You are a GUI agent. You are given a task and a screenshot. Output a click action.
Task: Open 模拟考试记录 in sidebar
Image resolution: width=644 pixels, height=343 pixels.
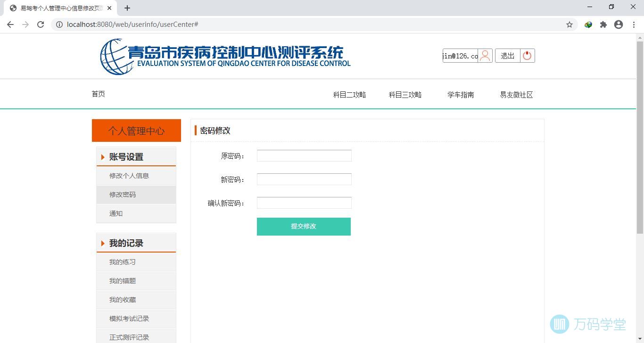pyautogui.click(x=136, y=318)
